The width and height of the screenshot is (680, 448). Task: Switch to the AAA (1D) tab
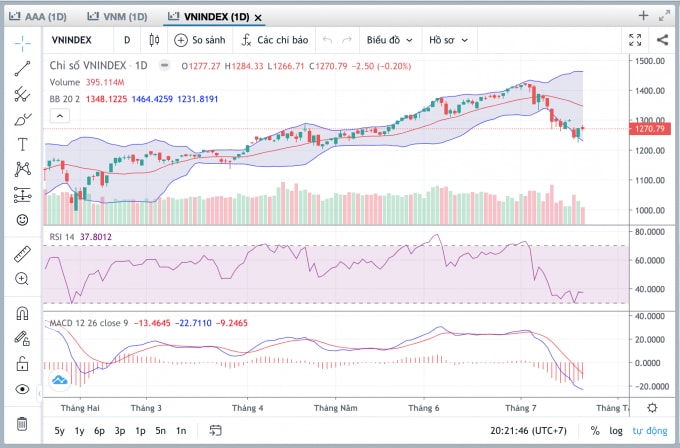coord(38,17)
